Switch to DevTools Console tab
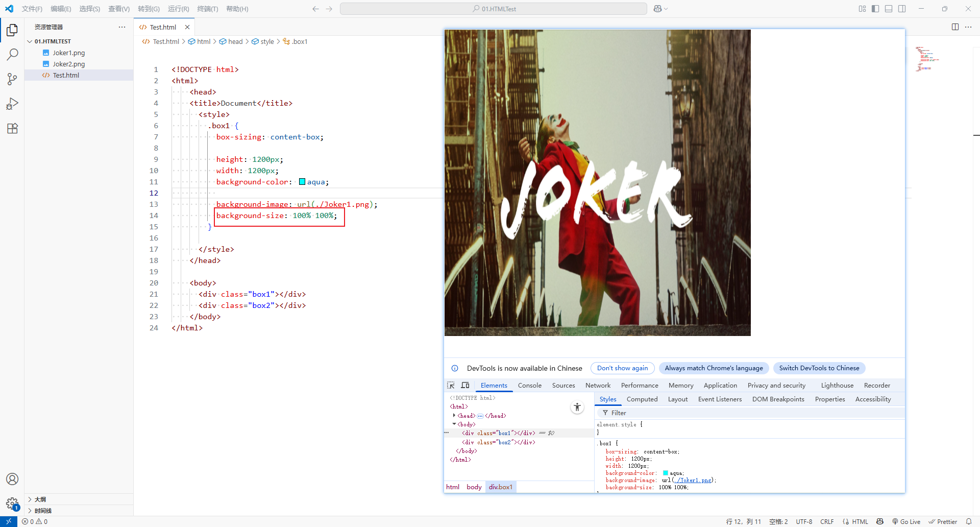980x527 pixels. [x=529, y=386]
